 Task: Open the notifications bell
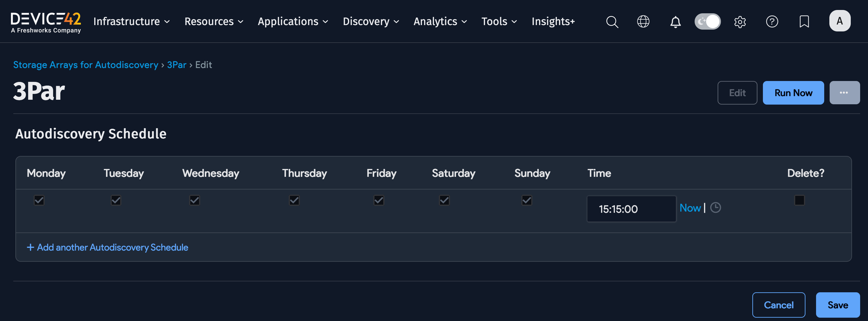coord(675,21)
